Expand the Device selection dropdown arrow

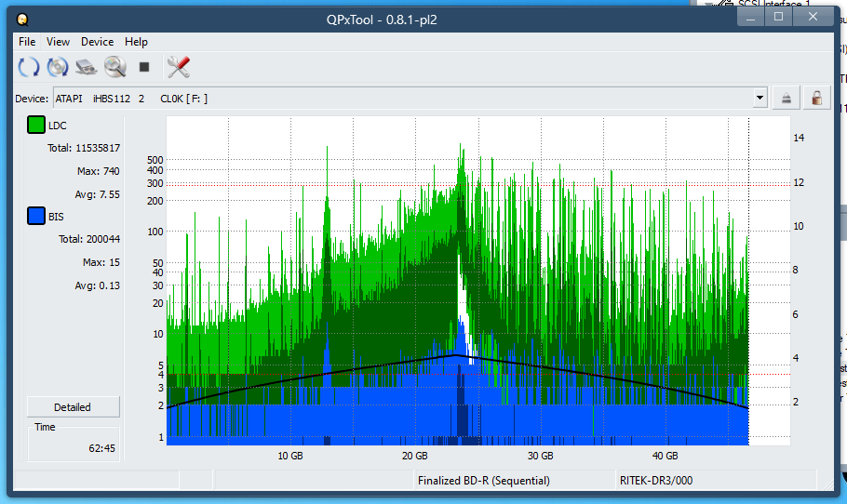760,98
